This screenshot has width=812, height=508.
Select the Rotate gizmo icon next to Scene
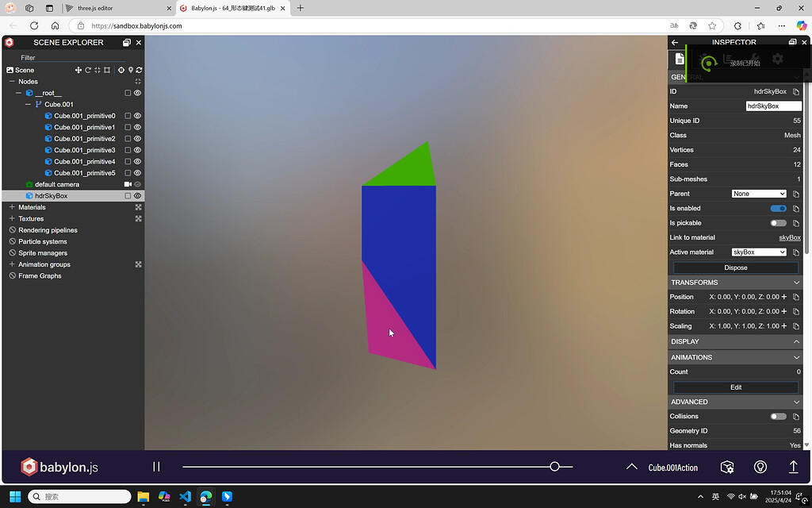click(87, 70)
